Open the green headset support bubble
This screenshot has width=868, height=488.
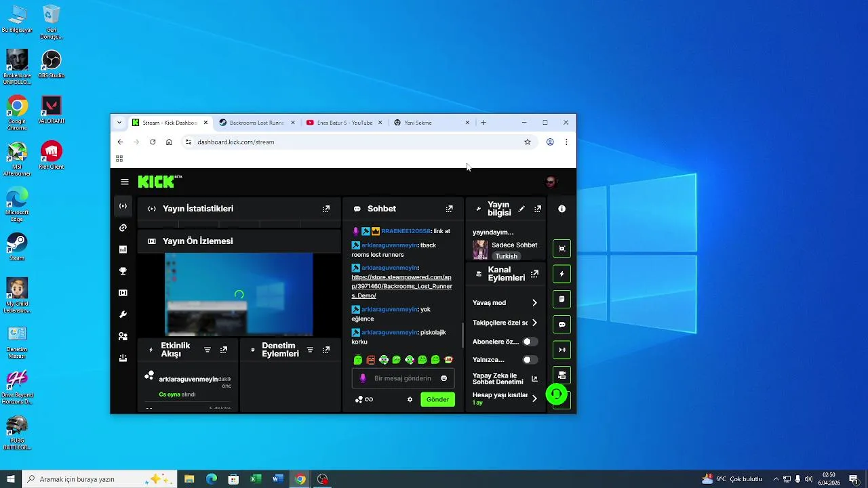click(x=556, y=394)
